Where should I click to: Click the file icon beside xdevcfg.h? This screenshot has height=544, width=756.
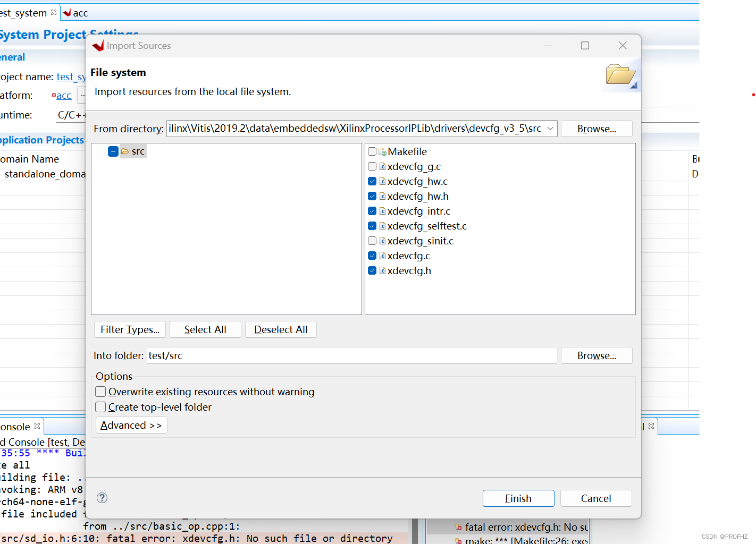click(x=382, y=270)
